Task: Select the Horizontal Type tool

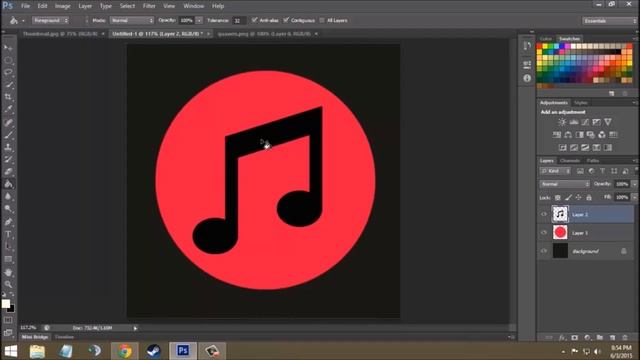Action: (8, 234)
